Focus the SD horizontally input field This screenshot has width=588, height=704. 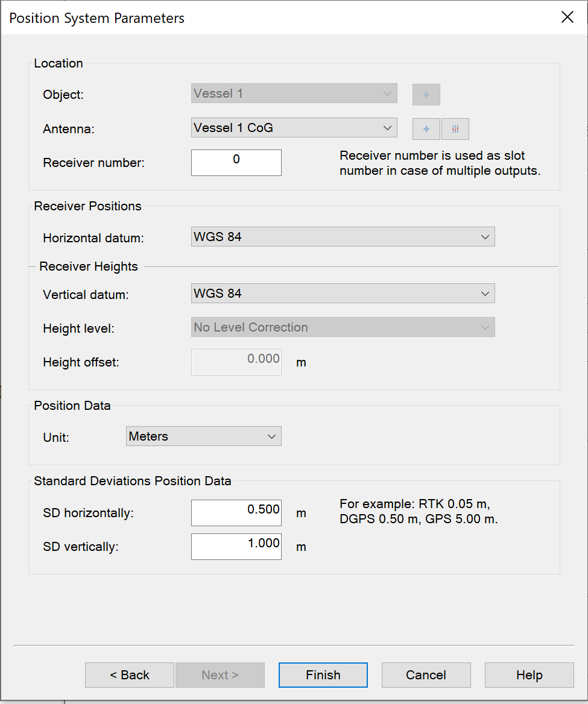point(236,513)
